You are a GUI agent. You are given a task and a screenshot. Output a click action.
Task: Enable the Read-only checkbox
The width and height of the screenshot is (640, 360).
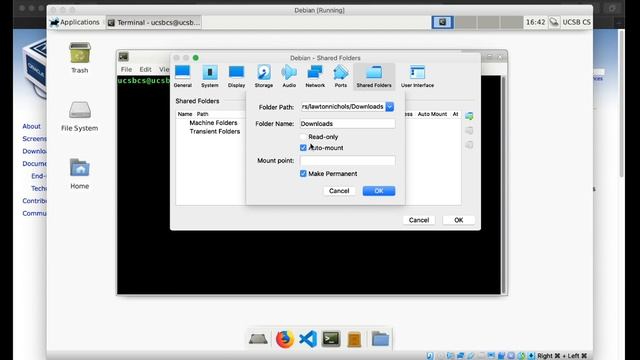pos(303,137)
